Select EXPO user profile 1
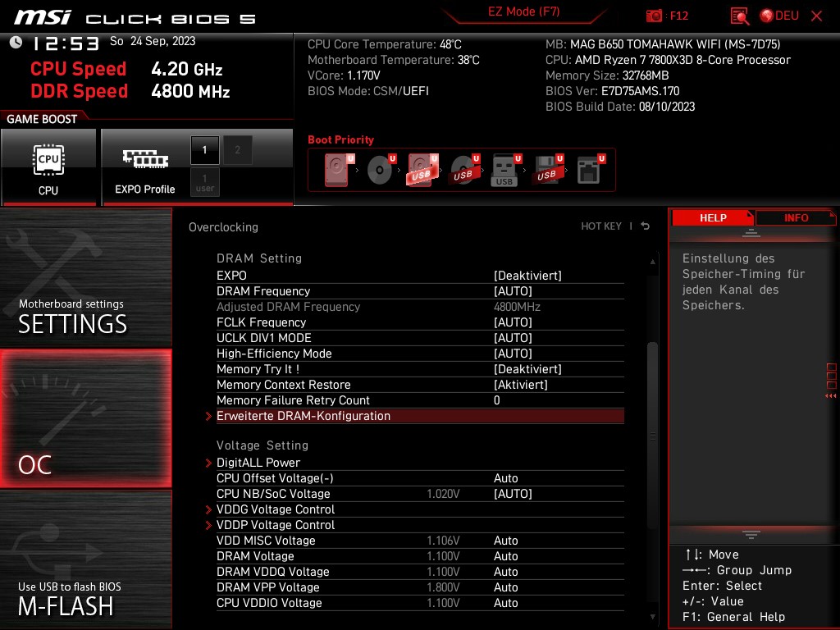Viewport: 840px width, 630px height. tap(204, 182)
